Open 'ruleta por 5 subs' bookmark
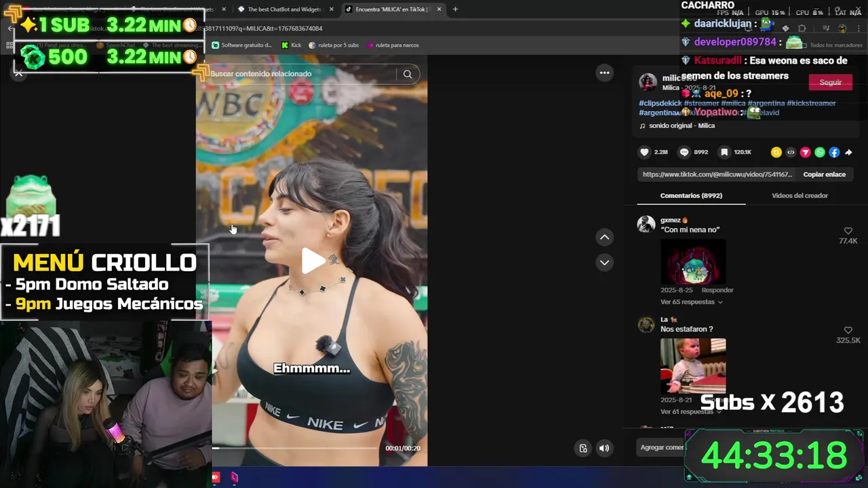Screen dimensions: 868x488 (x=334, y=45)
